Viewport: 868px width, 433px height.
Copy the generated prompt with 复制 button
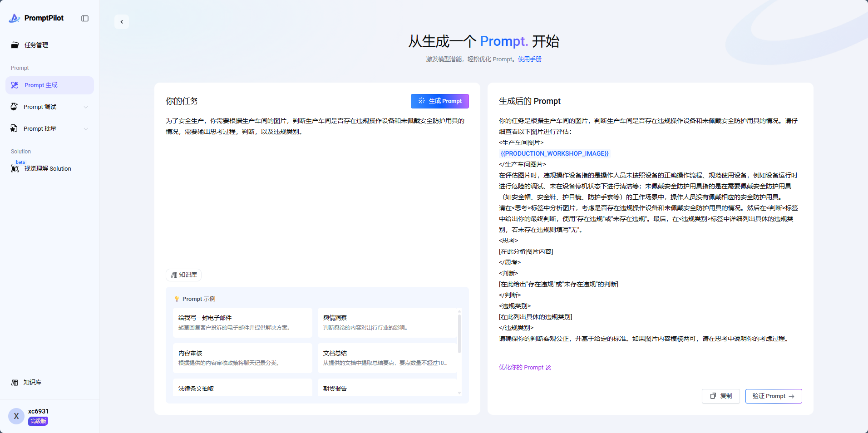[721, 396]
